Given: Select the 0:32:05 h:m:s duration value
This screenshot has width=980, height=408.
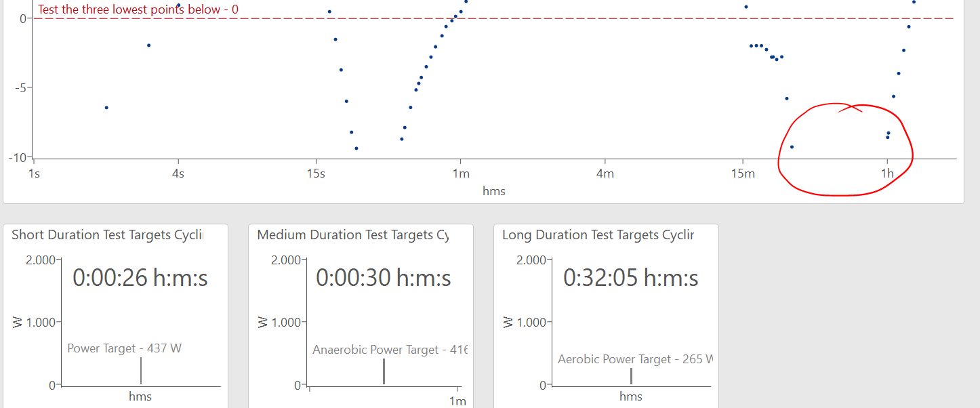Looking at the screenshot, I should [630, 278].
